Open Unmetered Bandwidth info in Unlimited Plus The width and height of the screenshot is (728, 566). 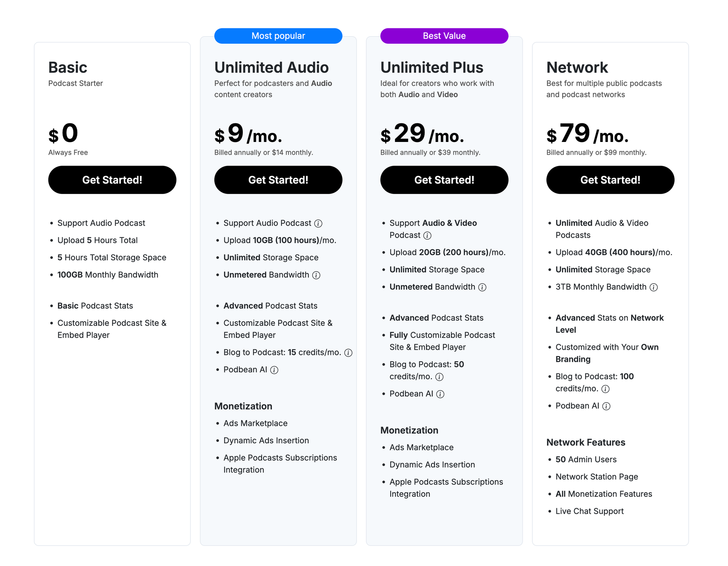point(482,287)
